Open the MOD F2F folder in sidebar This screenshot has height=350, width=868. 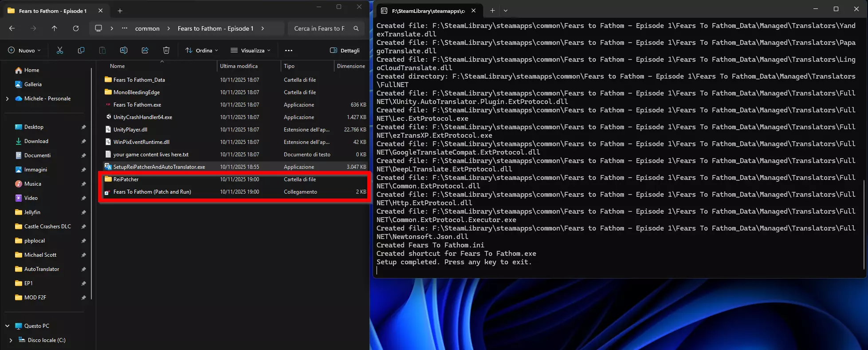pyautogui.click(x=35, y=298)
